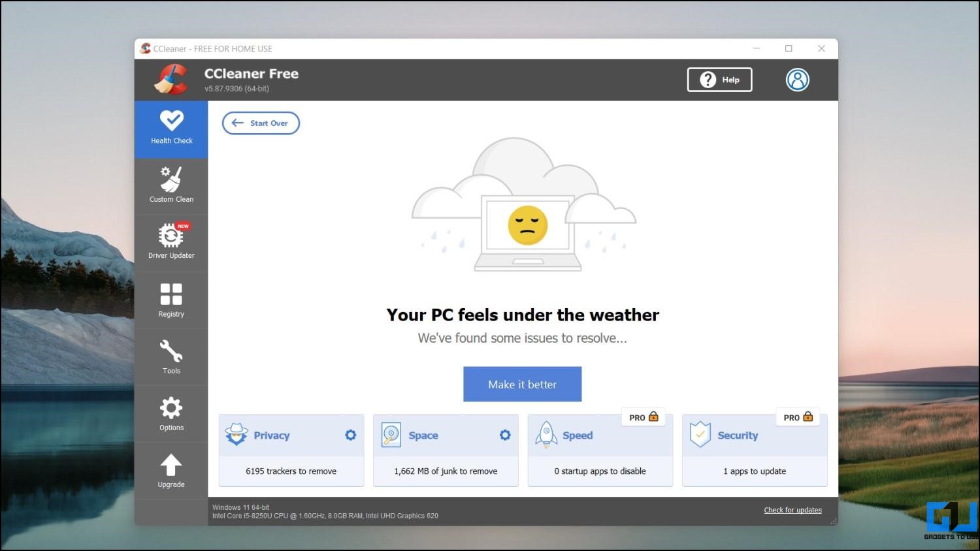Click the 'Windows 11 64-bit' status text

click(x=240, y=507)
